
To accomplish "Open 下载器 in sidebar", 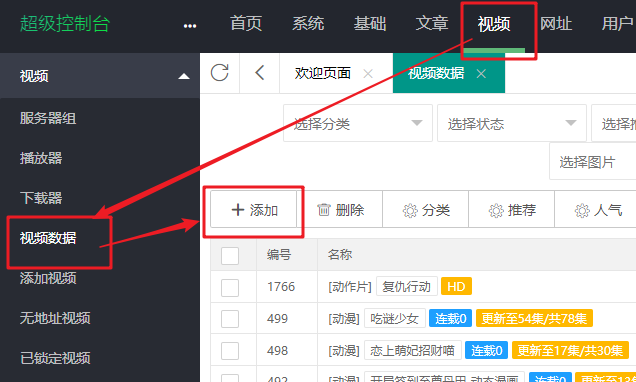I will 41,198.
